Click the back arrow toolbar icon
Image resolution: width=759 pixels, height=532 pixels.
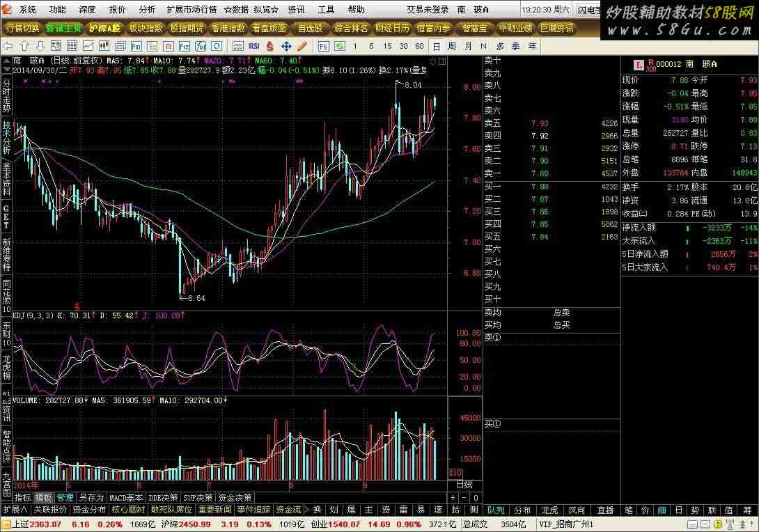pyautogui.click(x=8, y=47)
